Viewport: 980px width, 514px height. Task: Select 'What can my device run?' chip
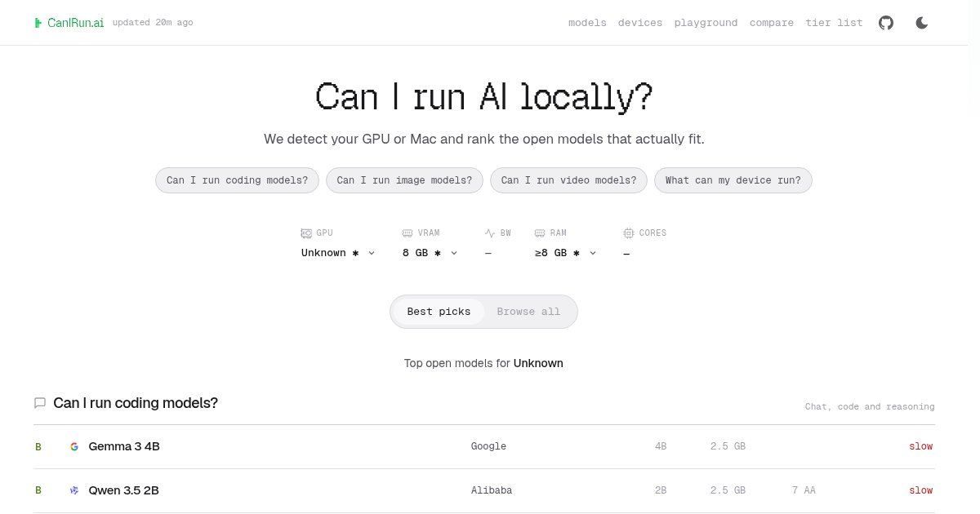(733, 180)
